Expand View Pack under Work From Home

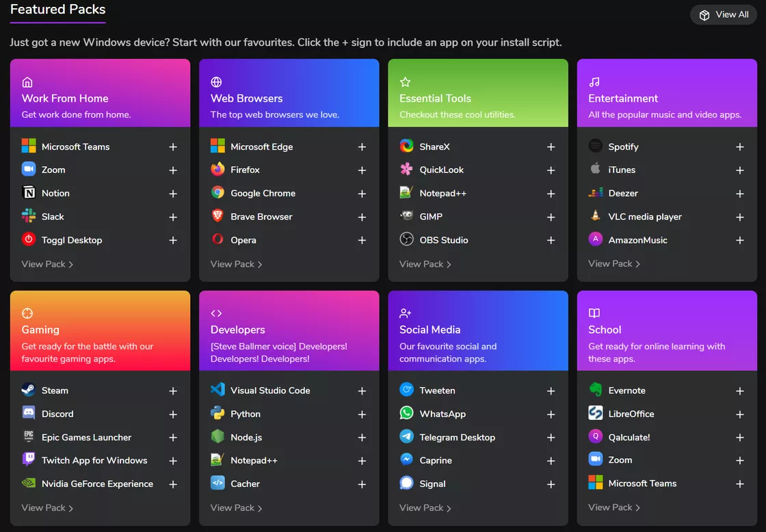tap(47, 264)
